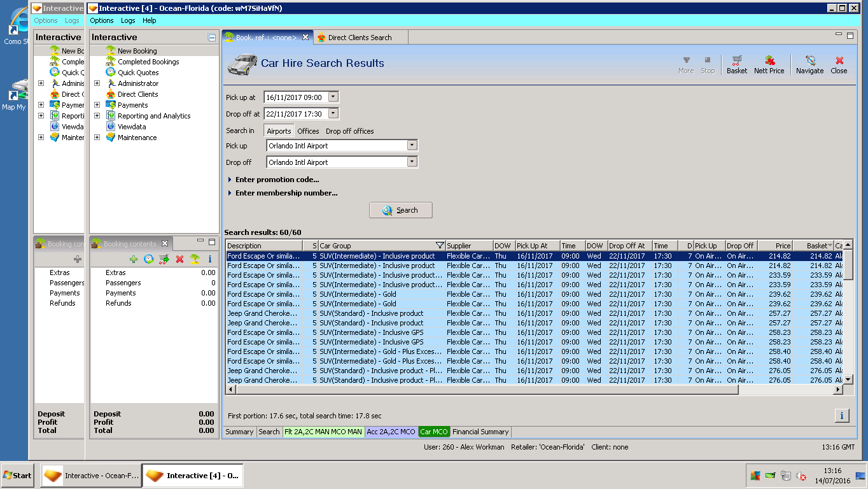The height and width of the screenshot is (489, 868).
Task: Open the Financial Summary tab
Action: pos(480,432)
